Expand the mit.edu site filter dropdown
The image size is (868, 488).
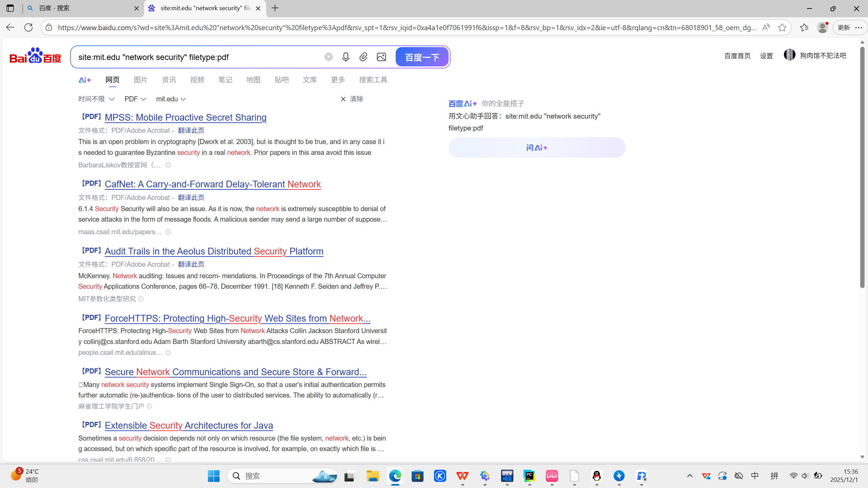[171, 99]
